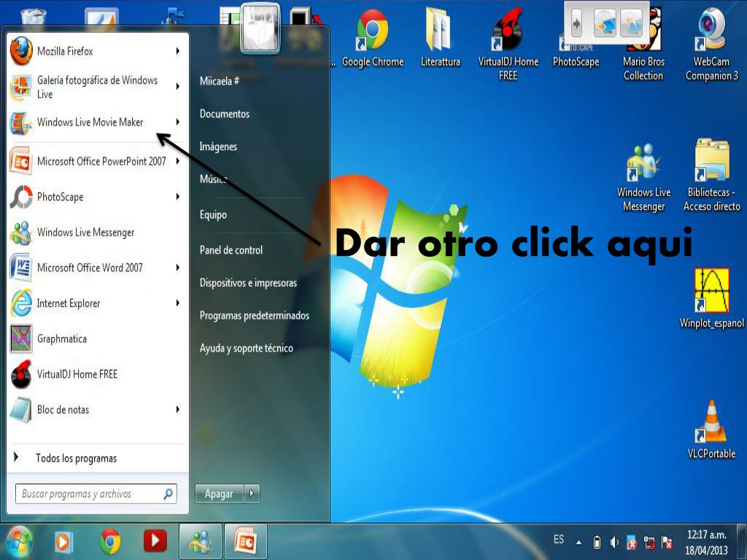Click the Windows Start orb
The height and width of the screenshot is (560, 747).
(19, 542)
